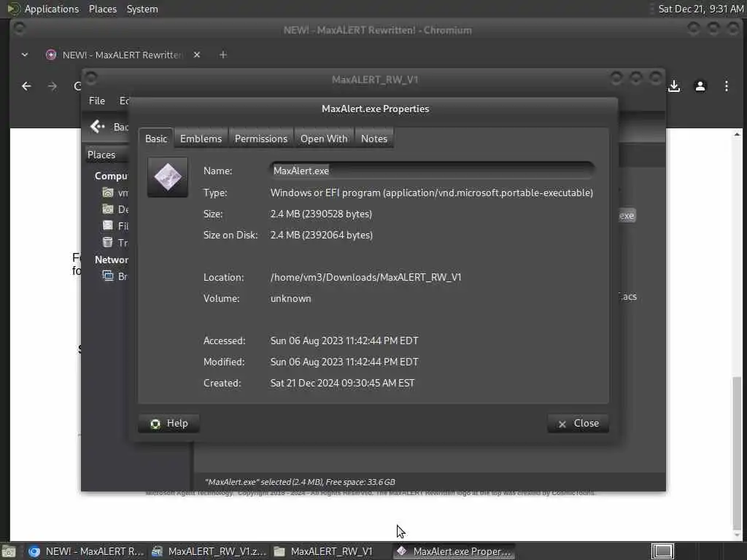Open the System menu in top panel
Viewport: 747px width, 560px height.
tap(142, 9)
